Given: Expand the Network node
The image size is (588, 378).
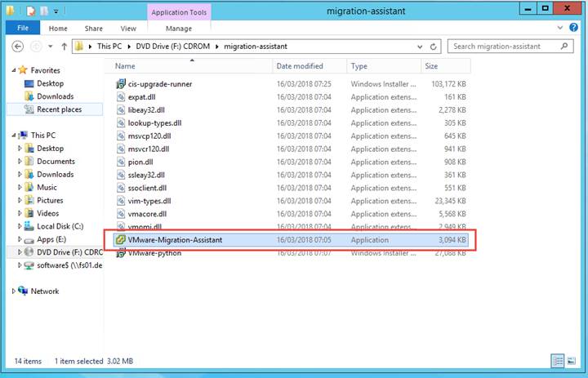Looking at the screenshot, I should tap(14, 291).
